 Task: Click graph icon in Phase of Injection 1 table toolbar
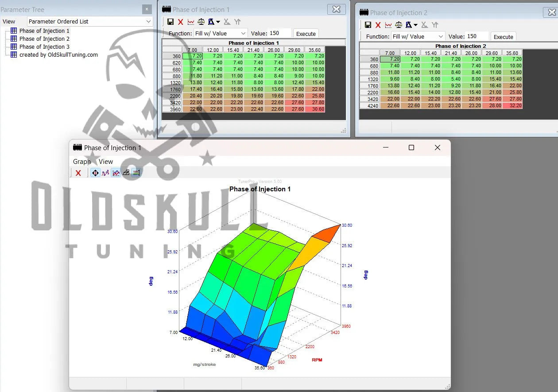(191, 22)
